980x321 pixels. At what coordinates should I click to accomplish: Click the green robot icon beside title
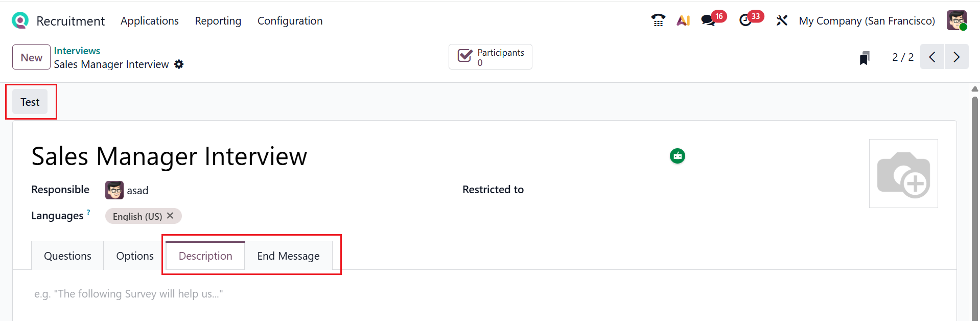[x=678, y=156]
